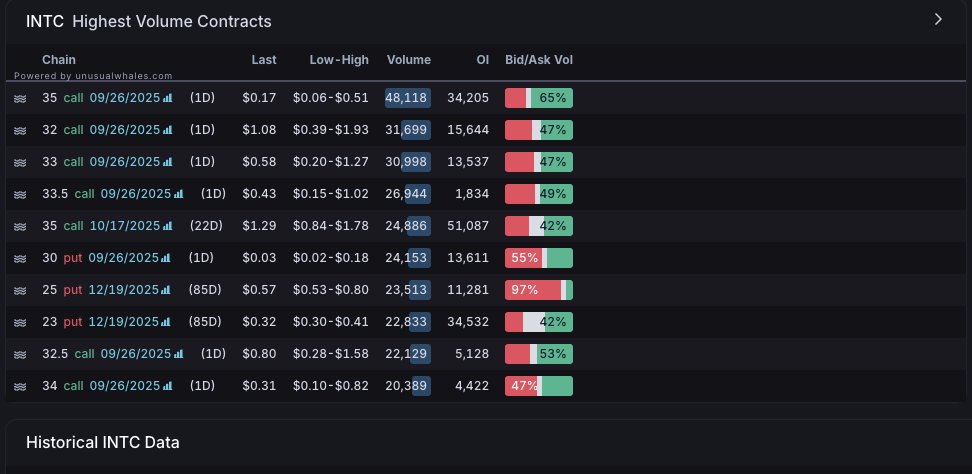Open chart icon for 34 call 09/26/2025

click(168, 386)
